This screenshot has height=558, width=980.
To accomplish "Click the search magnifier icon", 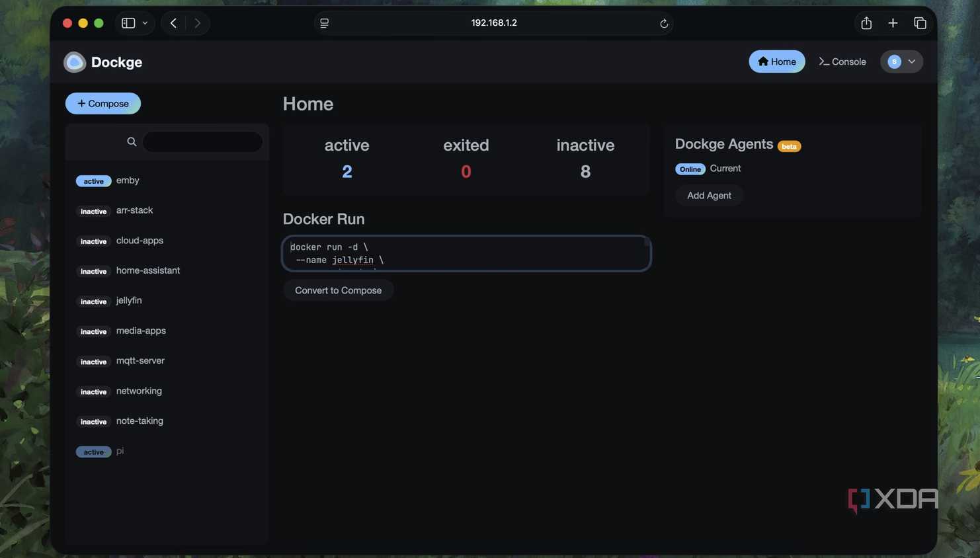I will coord(132,141).
